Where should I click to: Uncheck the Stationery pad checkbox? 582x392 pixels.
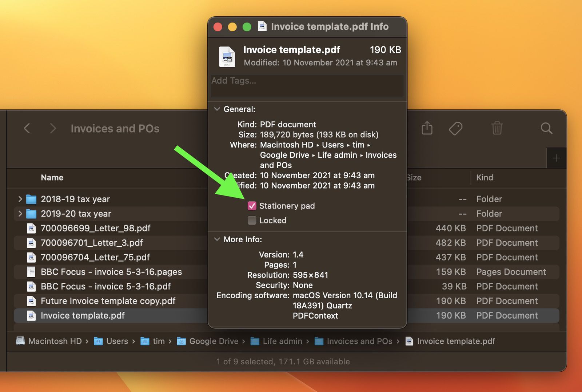pos(252,206)
